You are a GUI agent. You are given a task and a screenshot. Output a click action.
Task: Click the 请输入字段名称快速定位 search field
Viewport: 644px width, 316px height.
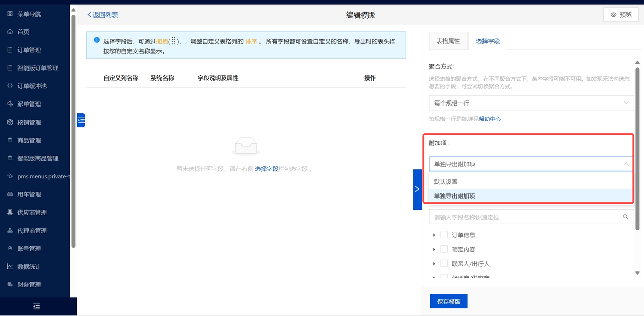523,217
